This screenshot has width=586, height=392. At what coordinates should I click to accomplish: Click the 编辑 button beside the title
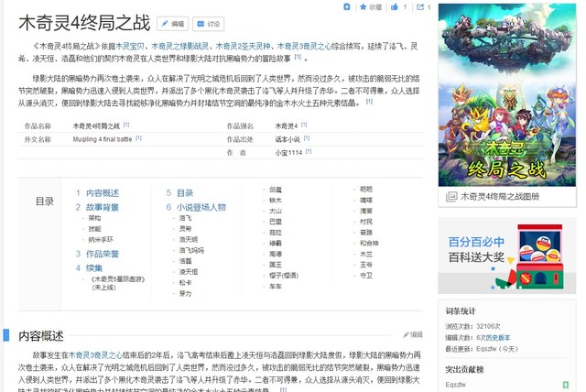pos(172,24)
